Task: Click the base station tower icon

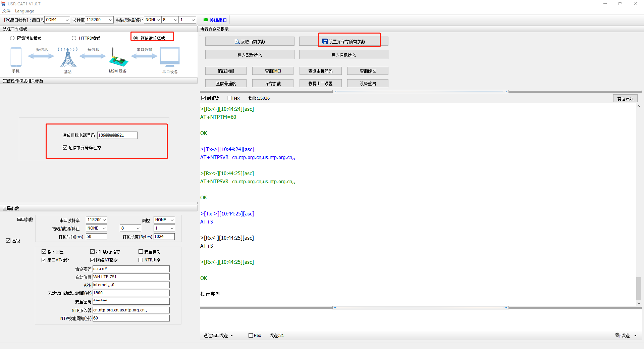Action: tap(68, 57)
